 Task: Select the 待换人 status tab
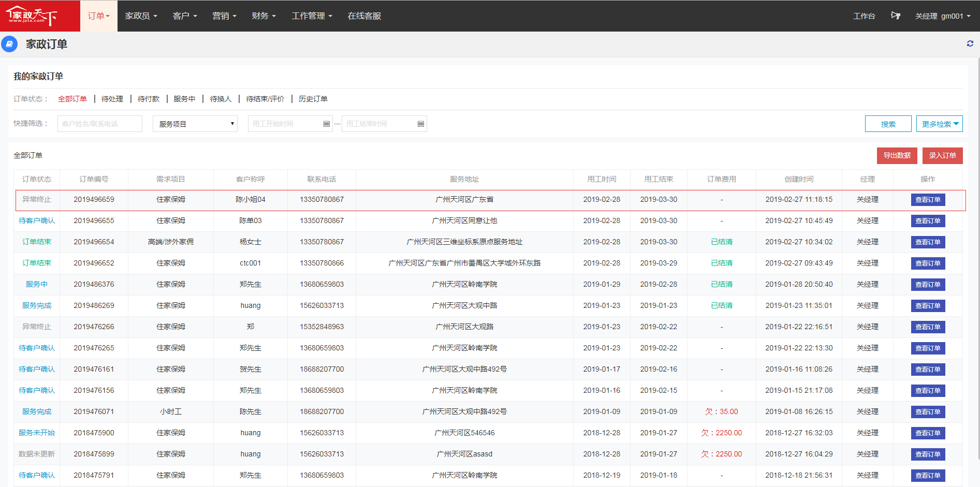[x=221, y=99]
